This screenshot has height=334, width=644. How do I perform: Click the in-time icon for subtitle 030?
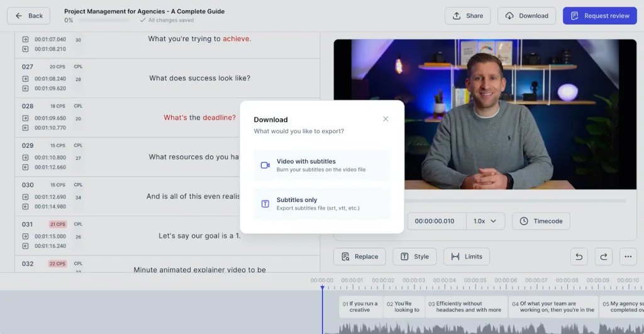coord(25,197)
